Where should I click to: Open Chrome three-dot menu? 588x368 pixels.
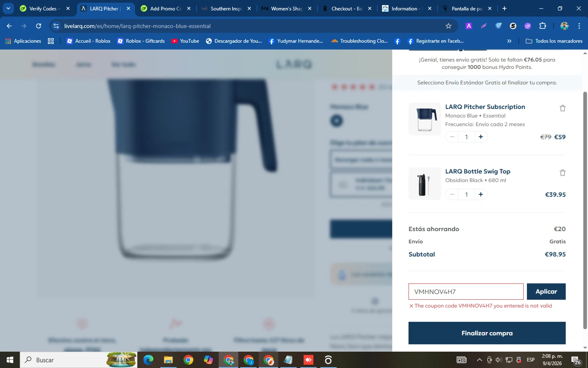[579, 26]
